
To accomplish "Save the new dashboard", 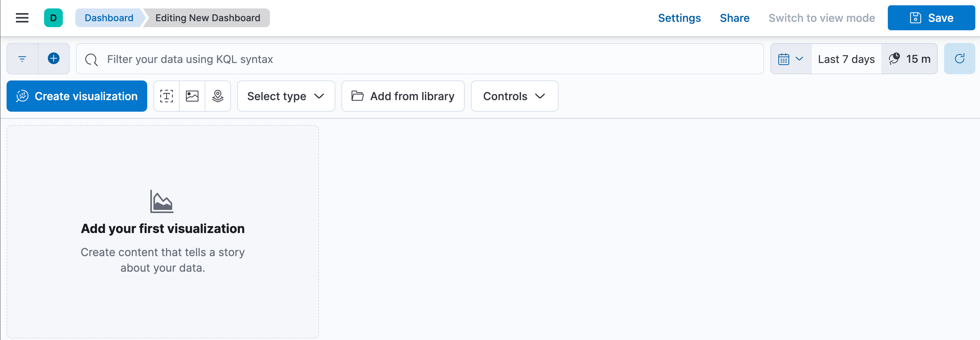I will coord(931,18).
